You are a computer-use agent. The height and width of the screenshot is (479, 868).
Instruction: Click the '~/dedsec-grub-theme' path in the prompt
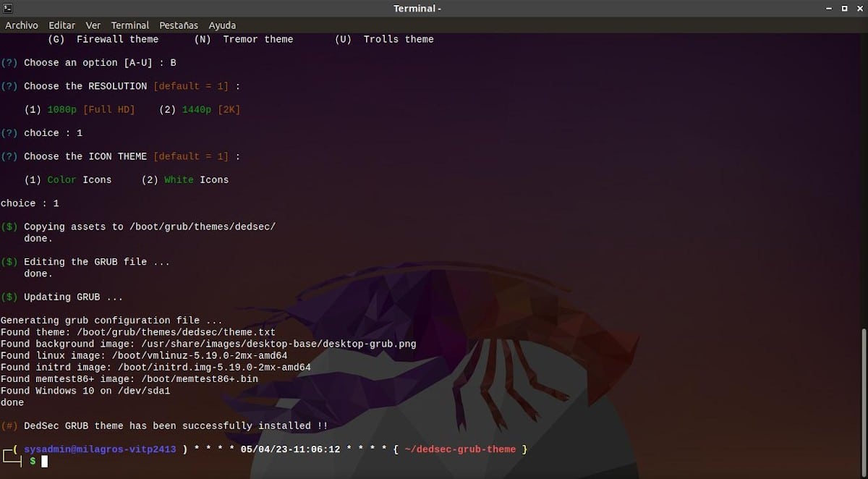click(460, 449)
